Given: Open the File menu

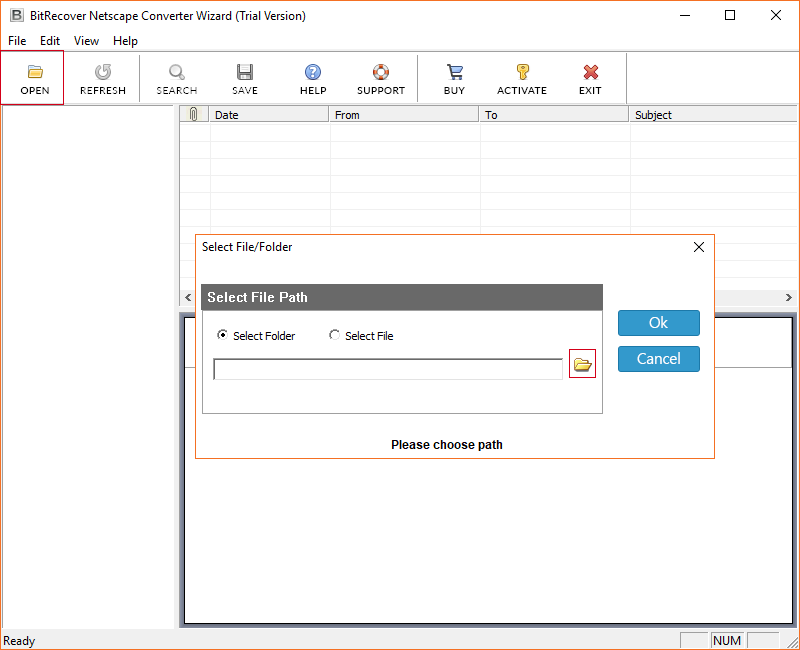Looking at the screenshot, I should point(17,41).
